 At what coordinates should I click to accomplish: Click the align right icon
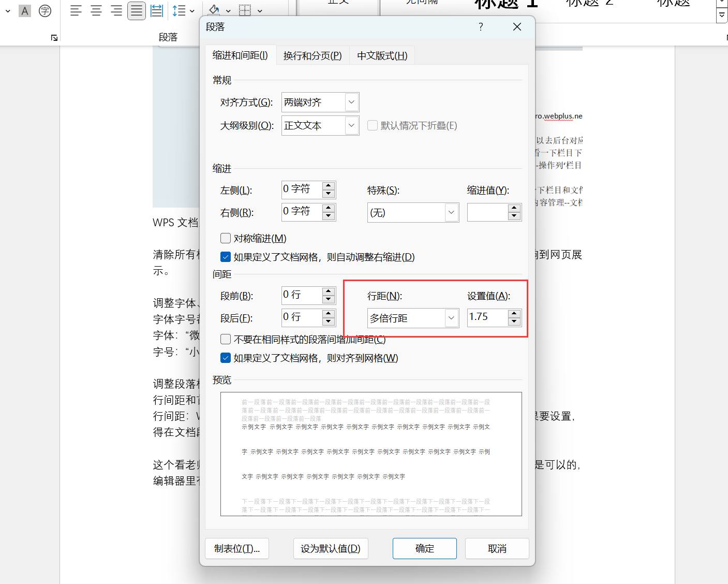pyautogui.click(x=116, y=11)
